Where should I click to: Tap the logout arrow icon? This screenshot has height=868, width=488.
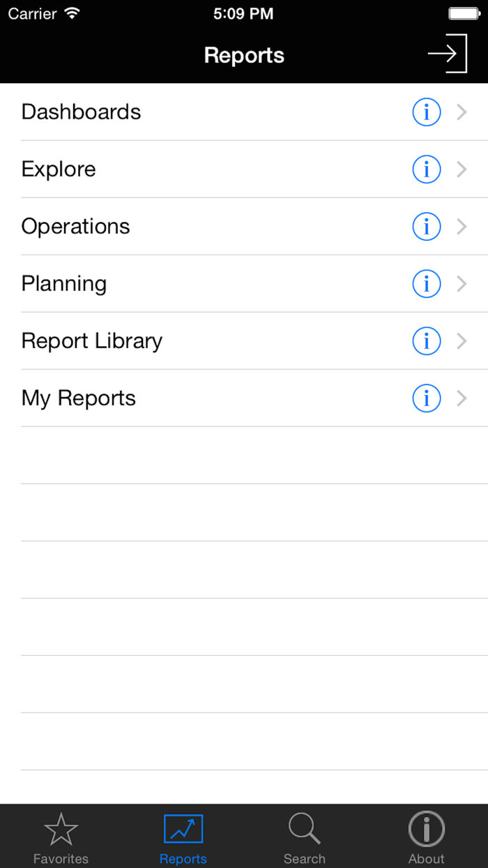click(x=447, y=54)
